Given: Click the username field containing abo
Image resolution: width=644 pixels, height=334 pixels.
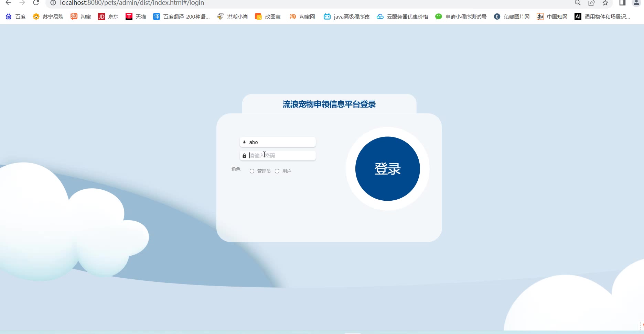Looking at the screenshot, I should click(278, 142).
